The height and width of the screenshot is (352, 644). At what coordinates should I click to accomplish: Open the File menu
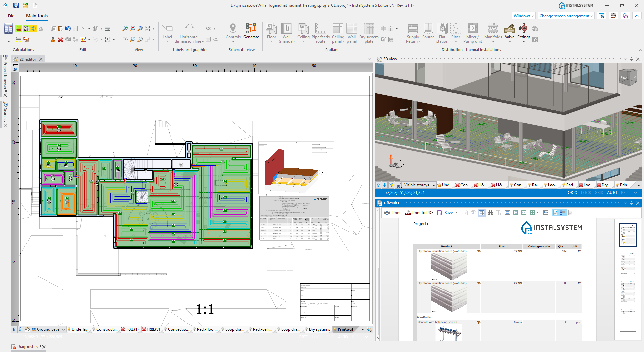11,16
